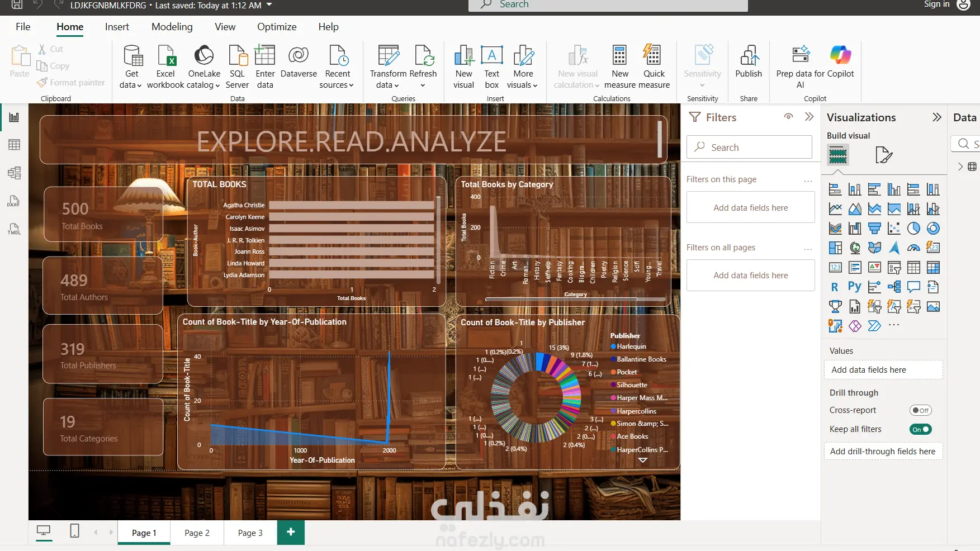Add a Gauge visual
Image resolution: width=980 pixels, height=551 pixels.
click(913, 248)
